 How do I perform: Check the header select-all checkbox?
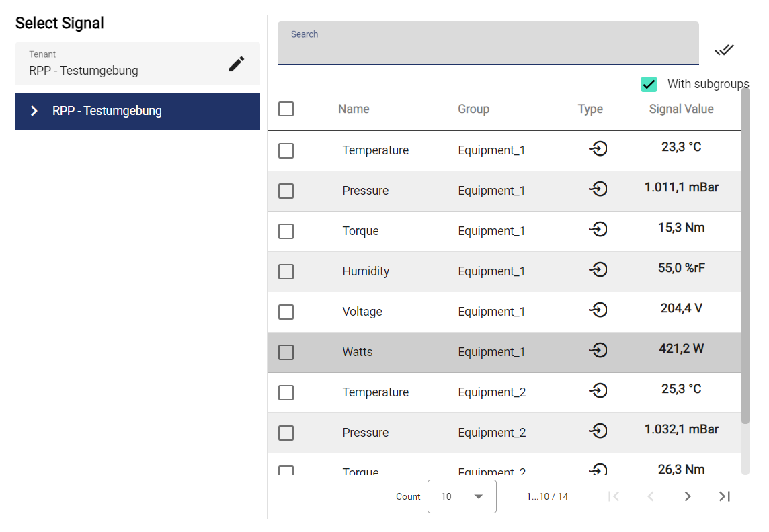pyautogui.click(x=286, y=109)
